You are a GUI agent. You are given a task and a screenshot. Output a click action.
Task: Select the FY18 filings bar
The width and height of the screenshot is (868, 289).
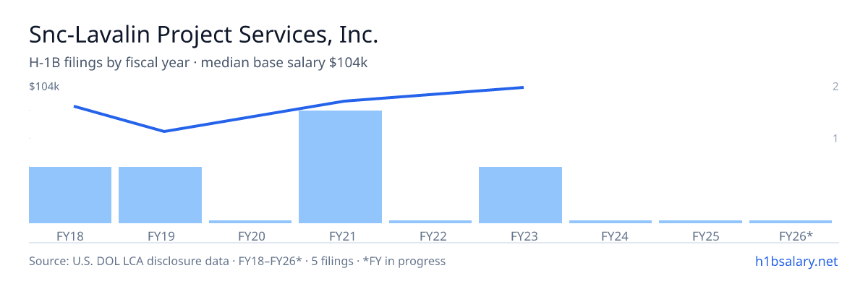click(x=70, y=195)
